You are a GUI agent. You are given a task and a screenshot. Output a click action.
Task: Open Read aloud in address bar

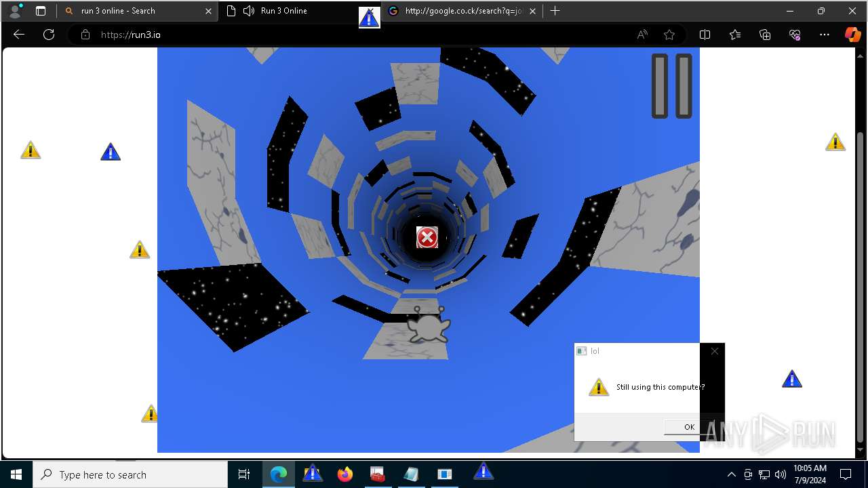[642, 35]
